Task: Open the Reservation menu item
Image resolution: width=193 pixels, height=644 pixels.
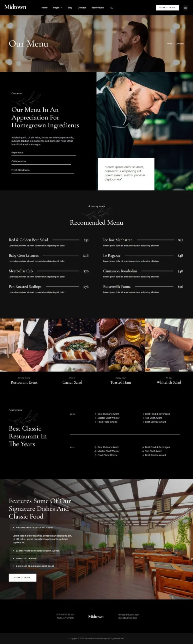Action: 98,8
